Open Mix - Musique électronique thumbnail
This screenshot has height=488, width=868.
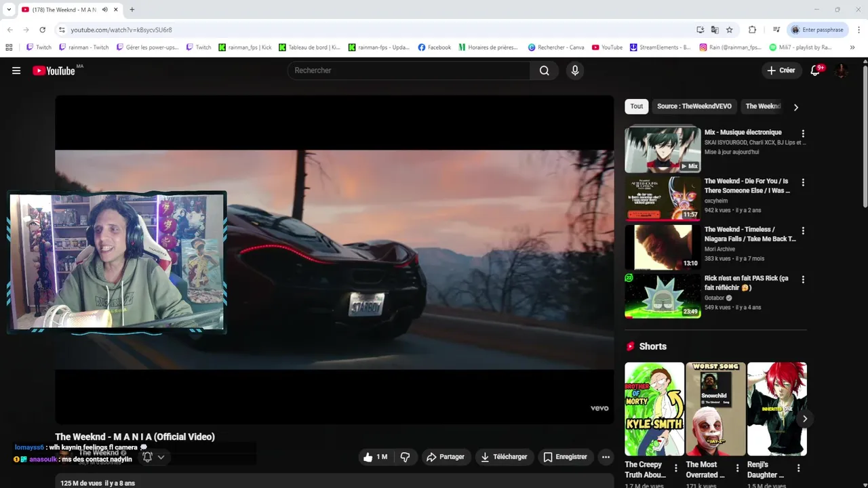(x=663, y=149)
